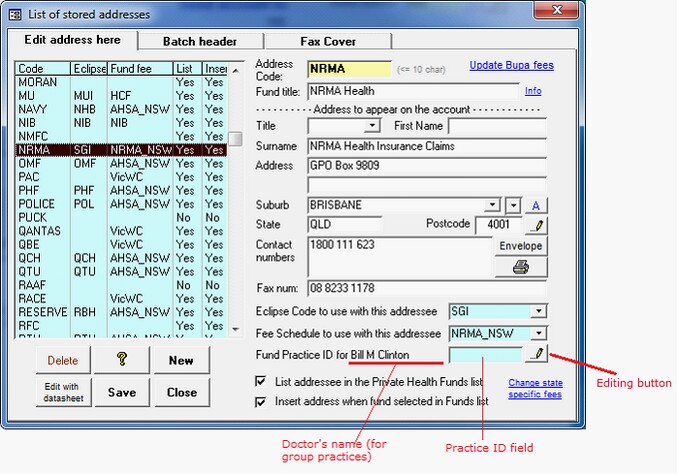Viewport: 678px width, 474px height.
Task: Open the Fee Schedule NRMA_NSW dropdown
Action: [x=538, y=333]
